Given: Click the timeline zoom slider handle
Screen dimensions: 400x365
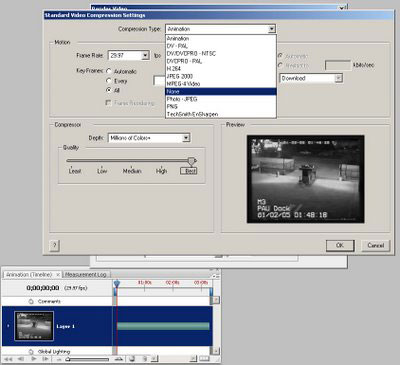Looking at the screenshot, I should click(x=68, y=359).
